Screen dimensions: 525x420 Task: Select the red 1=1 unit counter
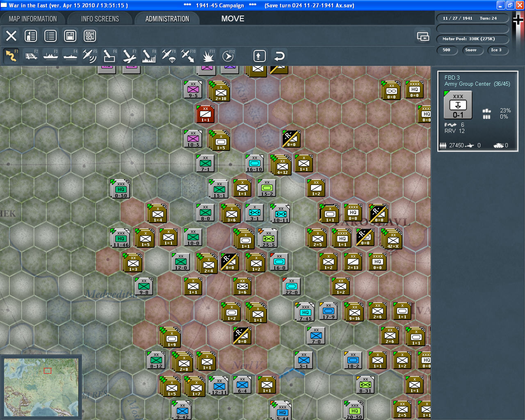point(205,114)
